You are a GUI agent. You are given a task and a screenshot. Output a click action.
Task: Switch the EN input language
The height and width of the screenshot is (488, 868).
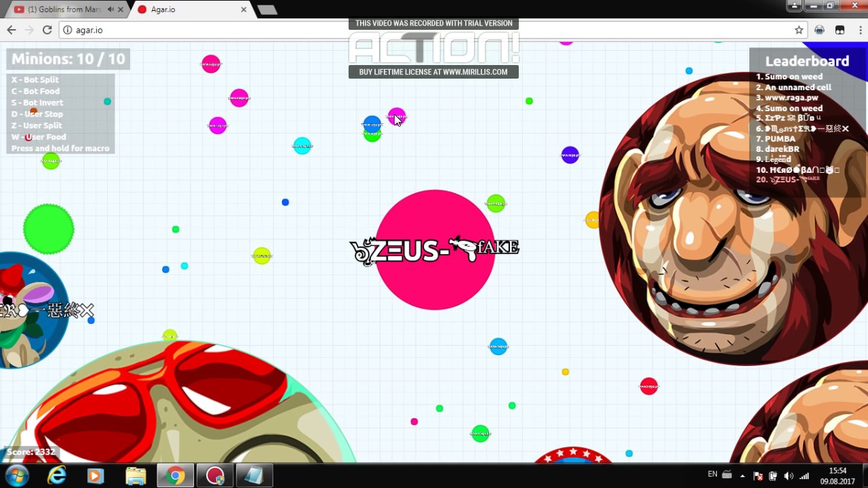point(712,474)
